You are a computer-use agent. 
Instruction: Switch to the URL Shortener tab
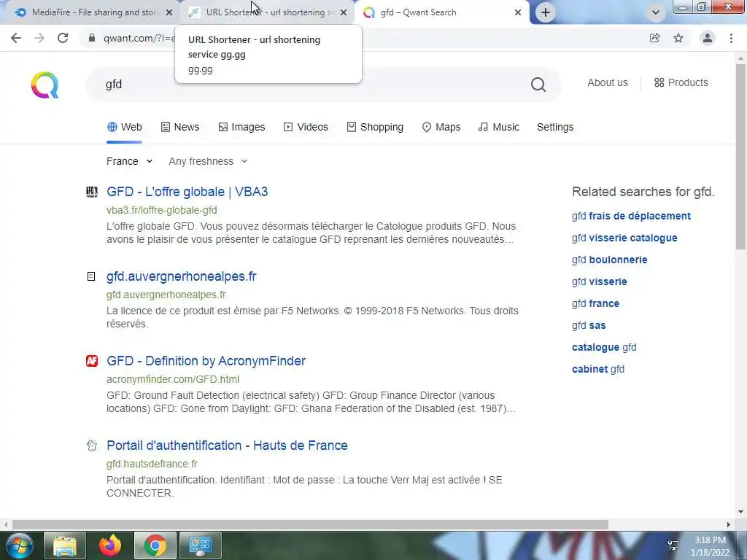coord(268,12)
